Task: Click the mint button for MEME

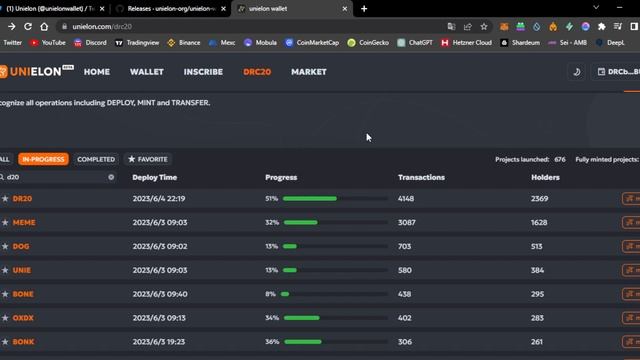Action: click(x=631, y=222)
